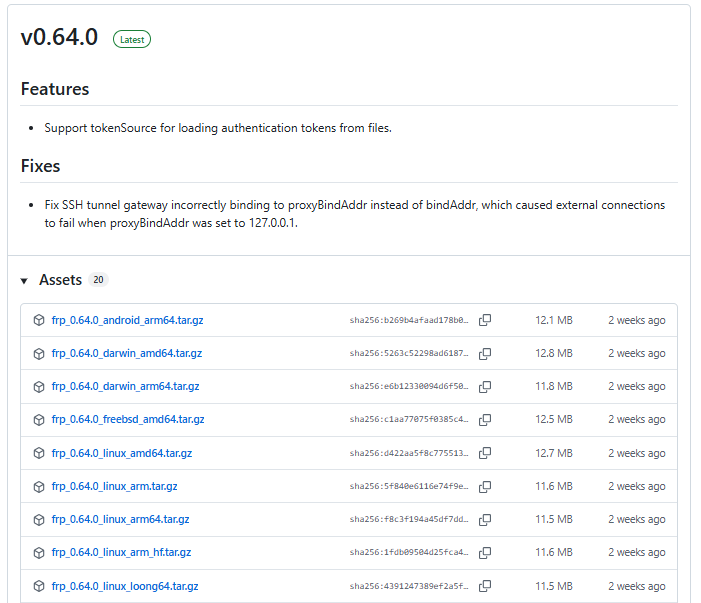Download frp_0.64.0_freebsd_amd64.tar.gz
The height and width of the screenshot is (603, 701).
point(128,419)
